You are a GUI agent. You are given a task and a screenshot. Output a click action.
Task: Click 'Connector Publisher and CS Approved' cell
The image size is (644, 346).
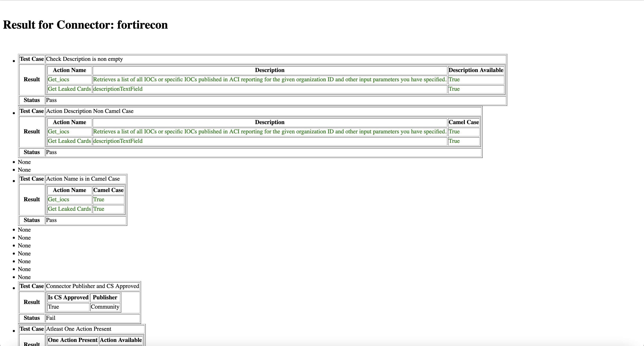pyautogui.click(x=92, y=286)
